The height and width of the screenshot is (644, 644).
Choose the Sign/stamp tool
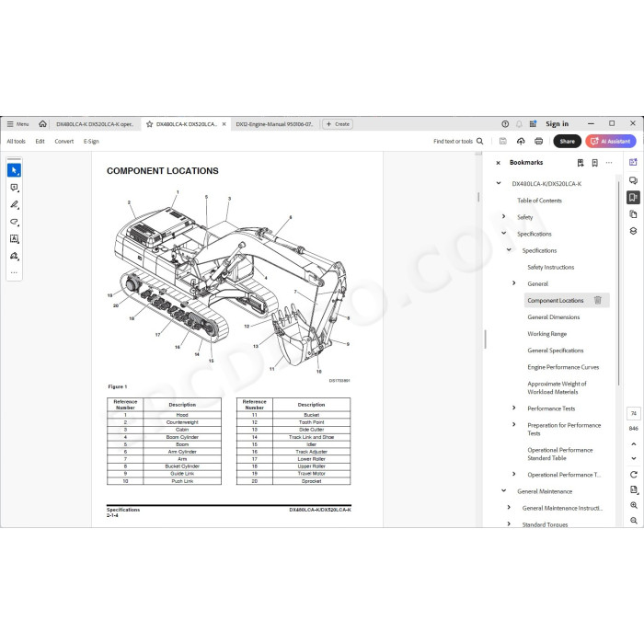point(14,256)
